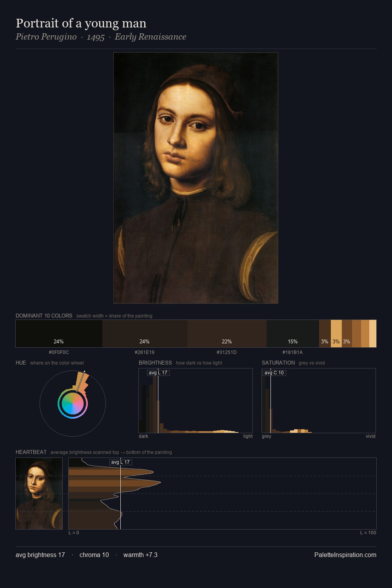Click the small heartbeat portrait thumbnail
Viewport: 392px width, 588px height.
[x=39, y=494]
